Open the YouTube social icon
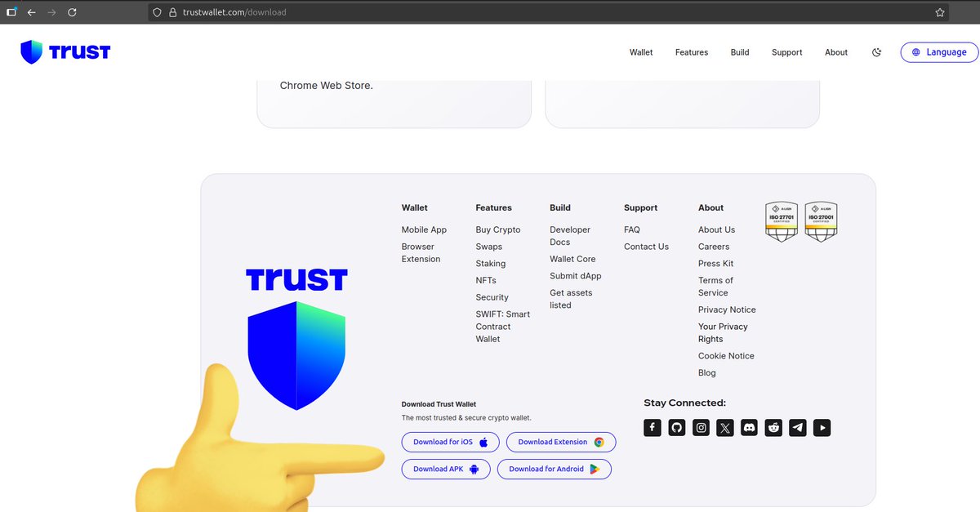 tap(822, 427)
